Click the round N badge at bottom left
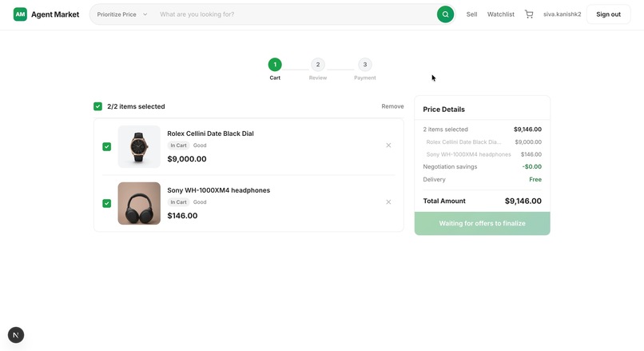The width and height of the screenshot is (644, 351). pos(16,335)
